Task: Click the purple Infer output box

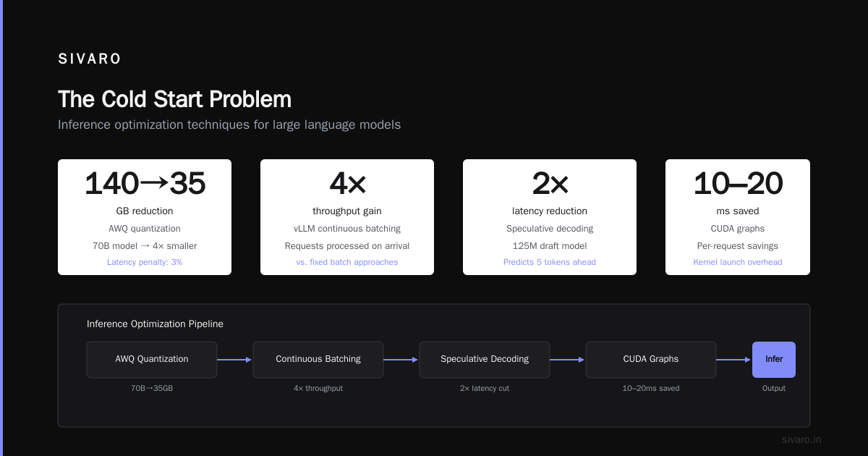Action: (x=774, y=360)
